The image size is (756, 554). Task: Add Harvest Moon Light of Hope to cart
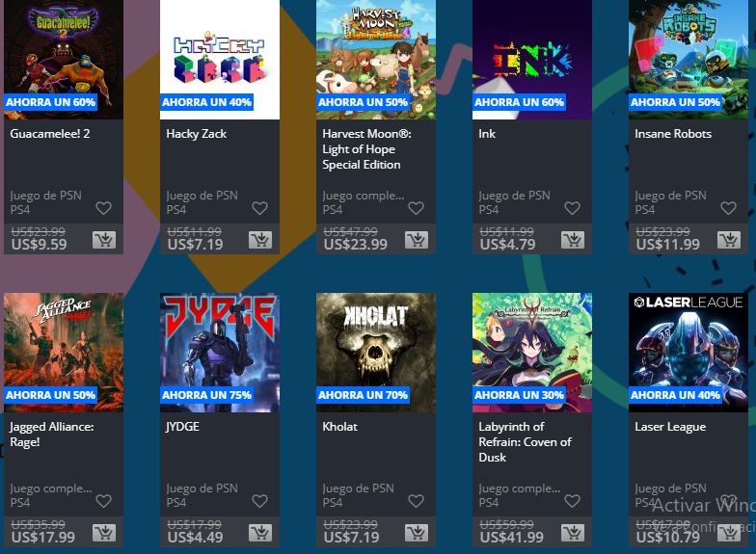[x=417, y=239]
